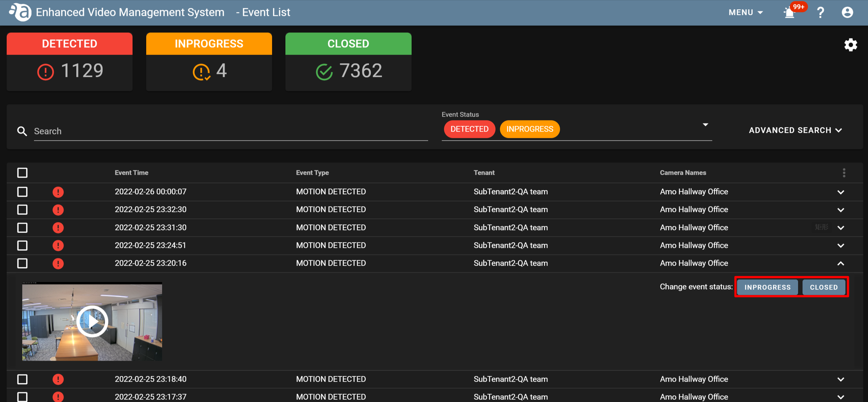868x402 pixels.
Task: Click the help question mark icon
Action: point(820,13)
